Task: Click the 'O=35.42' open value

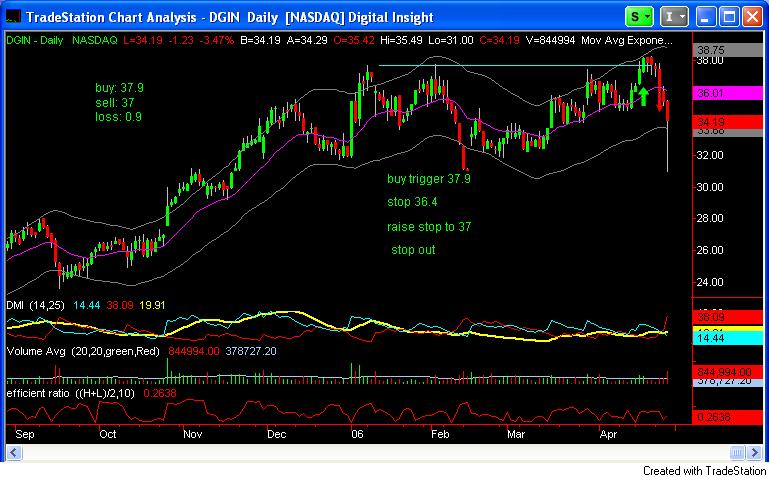Action: point(354,41)
